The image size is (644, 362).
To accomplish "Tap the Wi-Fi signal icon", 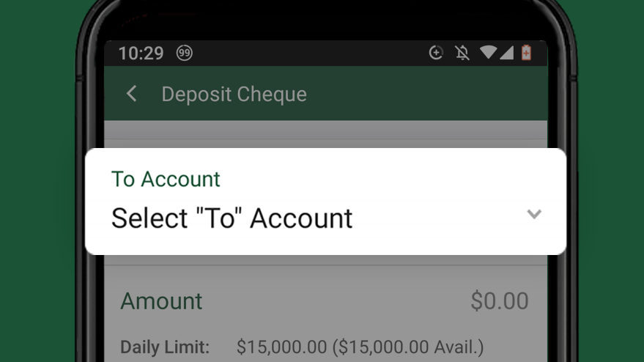I will [489, 52].
